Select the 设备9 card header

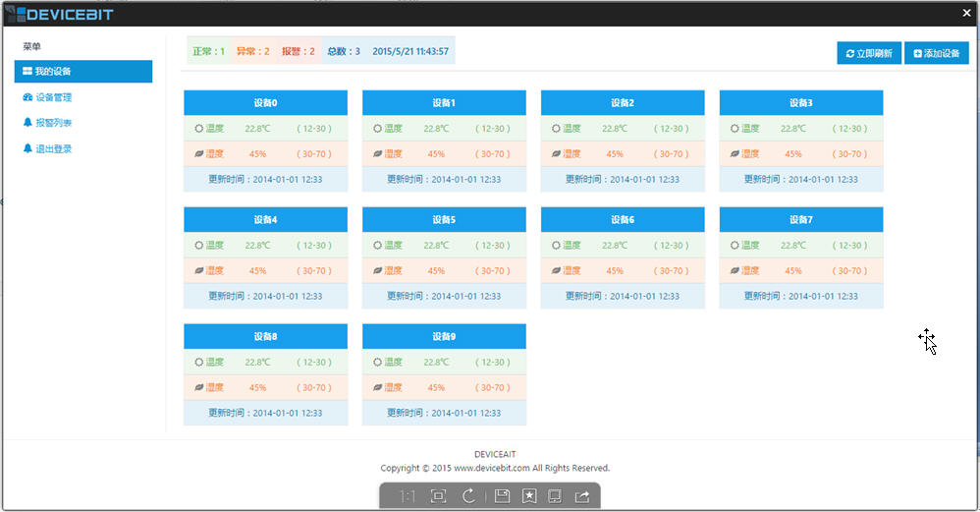[x=444, y=337]
